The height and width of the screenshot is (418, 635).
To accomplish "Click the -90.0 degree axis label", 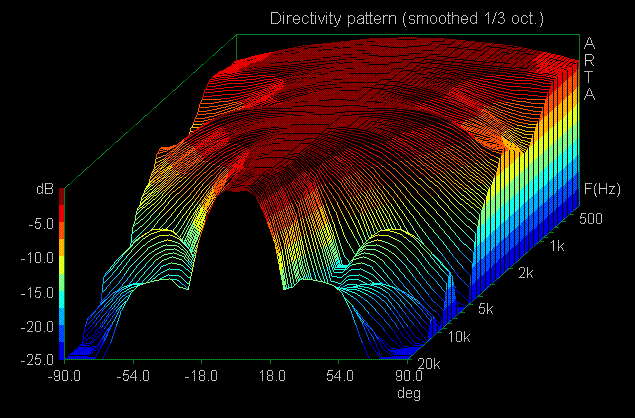I will [64, 375].
